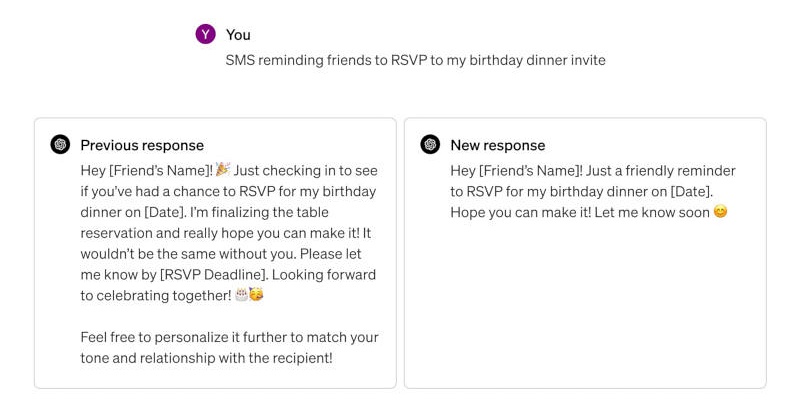The width and height of the screenshot is (800, 405).
Task: Click the purple Y user avatar
Action: coord(205,34)
